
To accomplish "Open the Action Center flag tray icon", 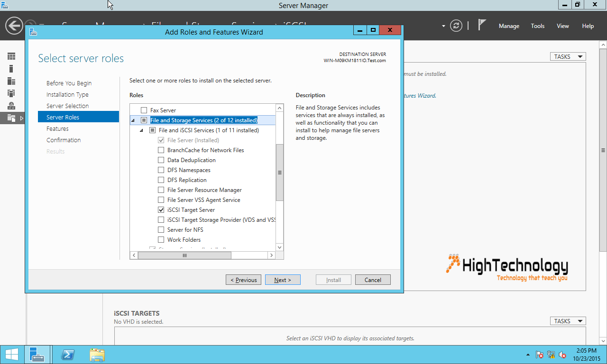I will click(540, 355).
